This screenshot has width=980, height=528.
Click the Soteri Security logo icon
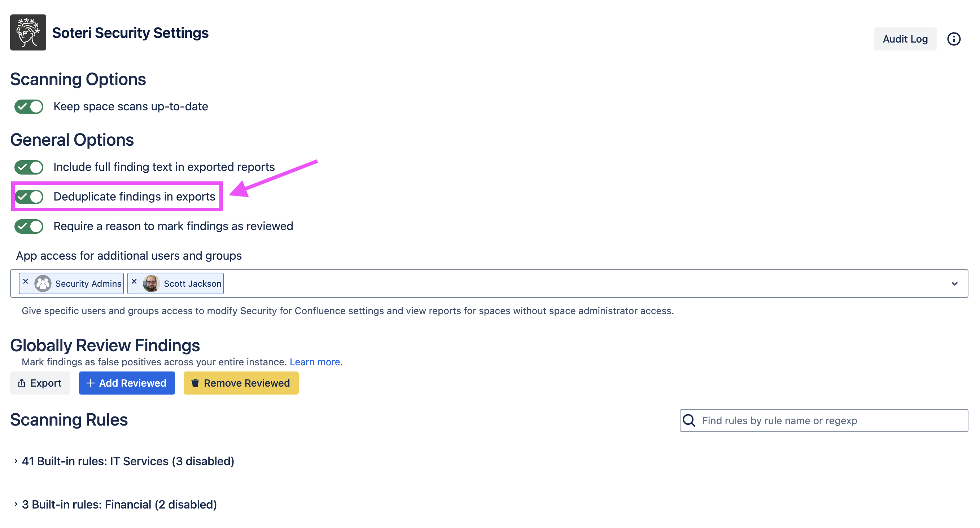pos(28,33)
